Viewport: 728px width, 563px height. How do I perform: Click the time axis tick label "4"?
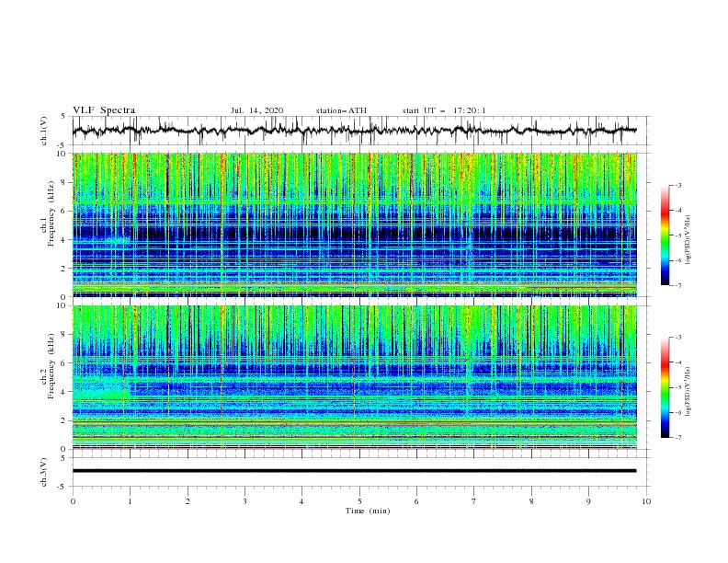301,501
